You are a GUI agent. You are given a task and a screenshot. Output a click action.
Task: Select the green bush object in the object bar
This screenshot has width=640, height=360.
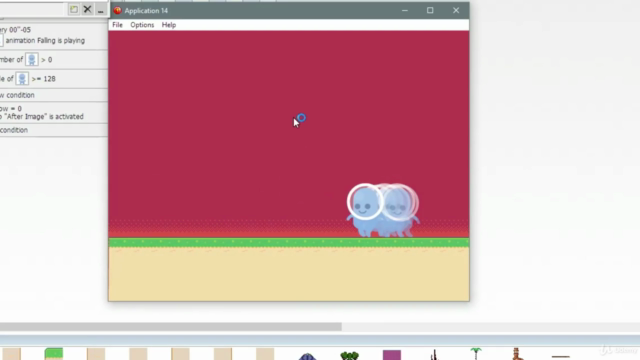[349, 356]
